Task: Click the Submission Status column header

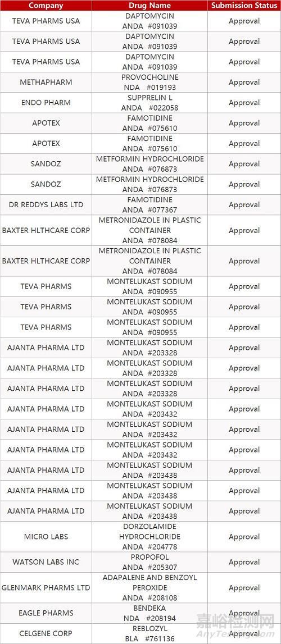Action: (x=244, y=6)
